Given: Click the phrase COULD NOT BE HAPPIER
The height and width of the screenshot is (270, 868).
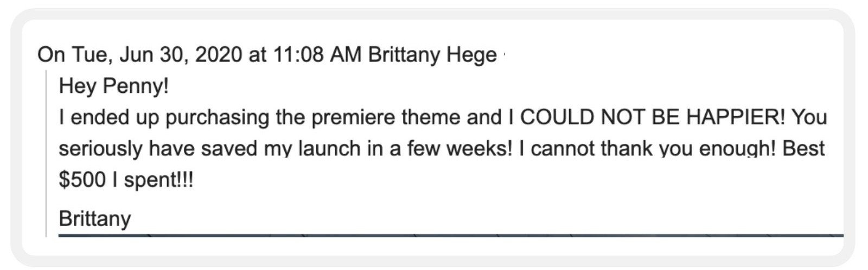Looking at the screenshot, I should click(x=650, y=117).
